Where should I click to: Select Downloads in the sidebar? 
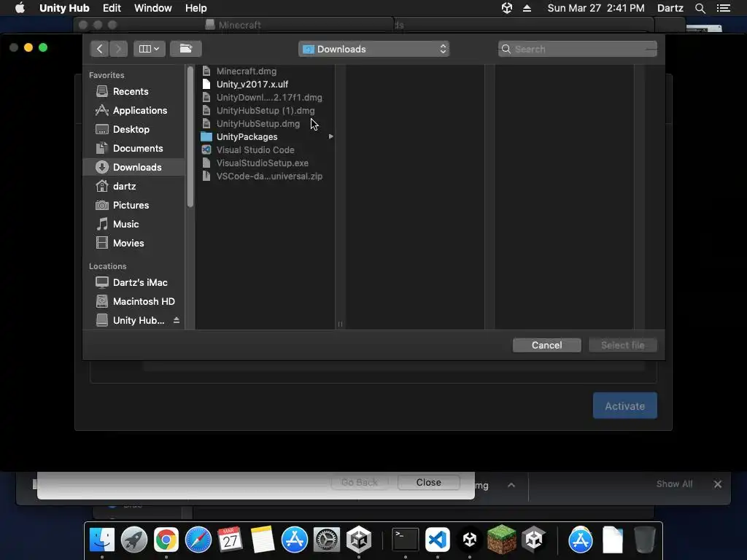click(x=133, y=167)
